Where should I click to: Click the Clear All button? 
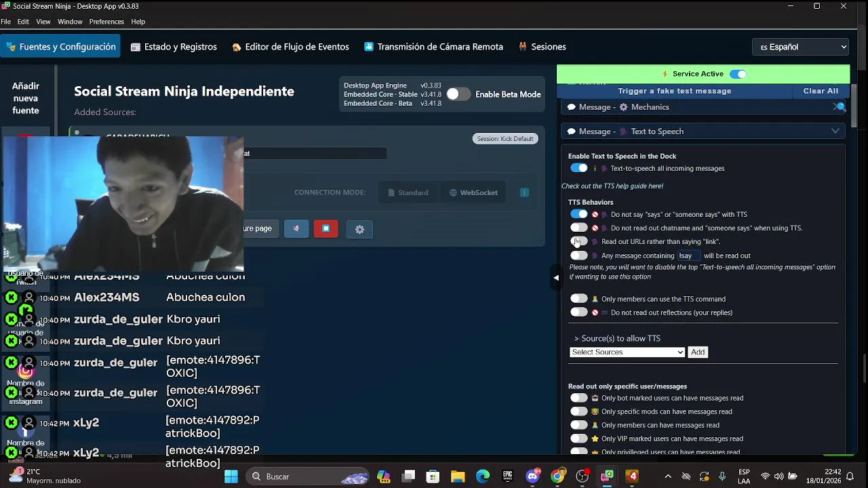pyautogui.click(x=821, y=91)
